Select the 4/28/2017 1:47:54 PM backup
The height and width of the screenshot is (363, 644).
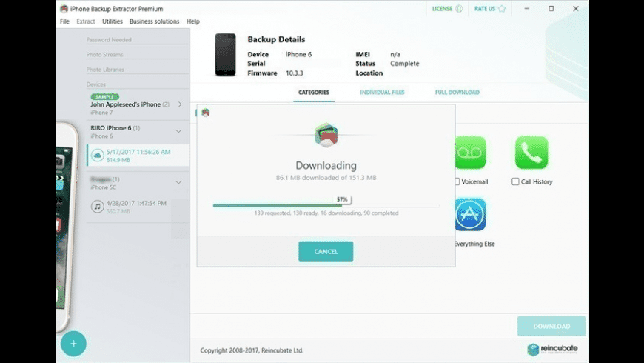coord(138,207)
